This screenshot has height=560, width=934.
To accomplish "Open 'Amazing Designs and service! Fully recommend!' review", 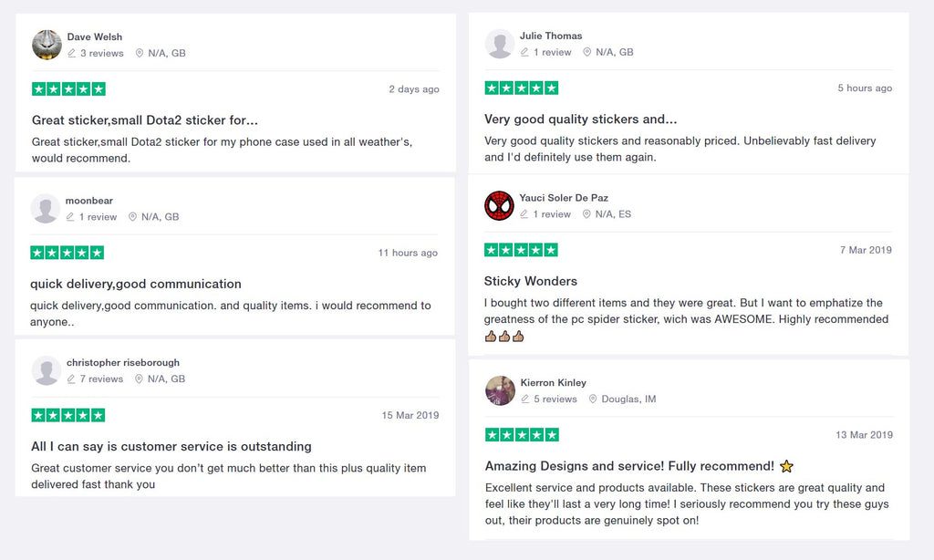I will 629,466.
